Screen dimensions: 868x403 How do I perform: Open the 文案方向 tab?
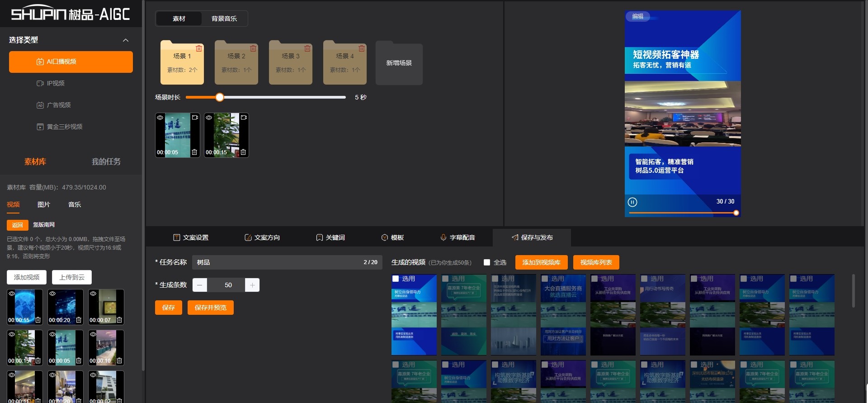click(x=262, y=237)
